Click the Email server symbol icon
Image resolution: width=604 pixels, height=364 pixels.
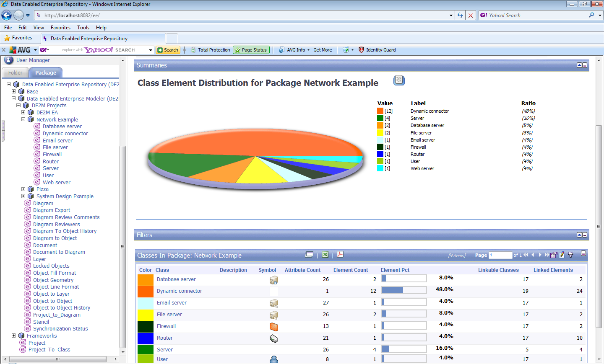point(274,303)
